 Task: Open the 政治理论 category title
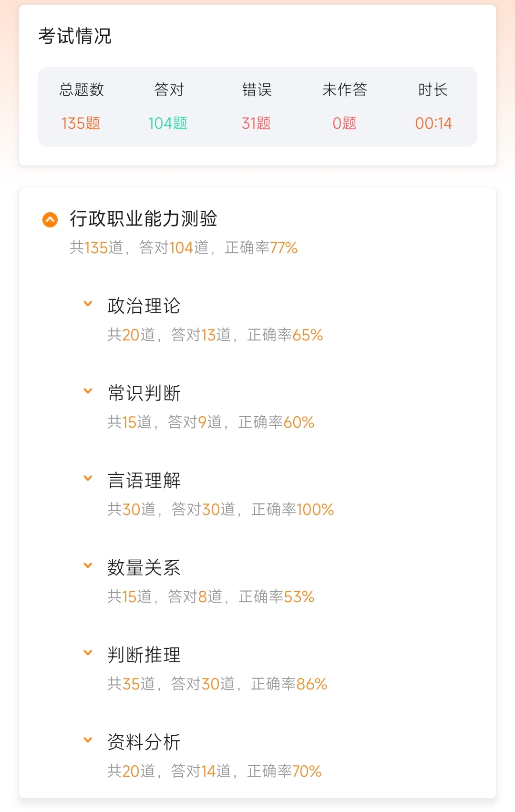144,306
